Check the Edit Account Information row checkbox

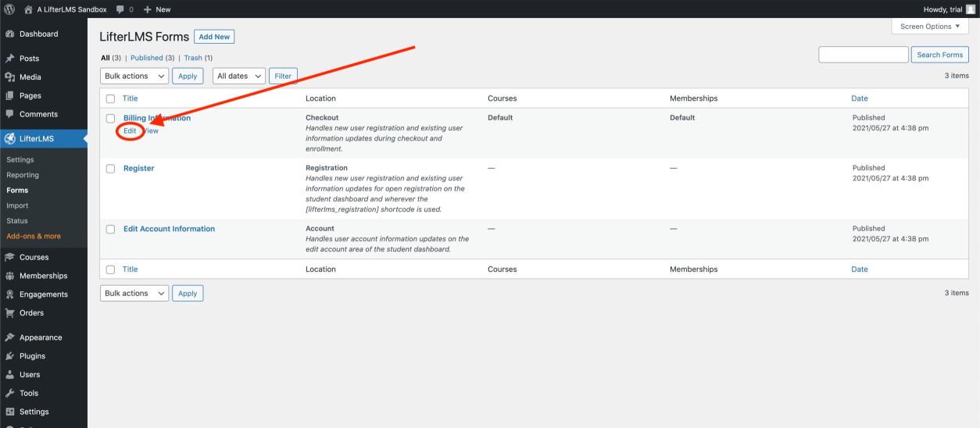[x=110, y=230]
